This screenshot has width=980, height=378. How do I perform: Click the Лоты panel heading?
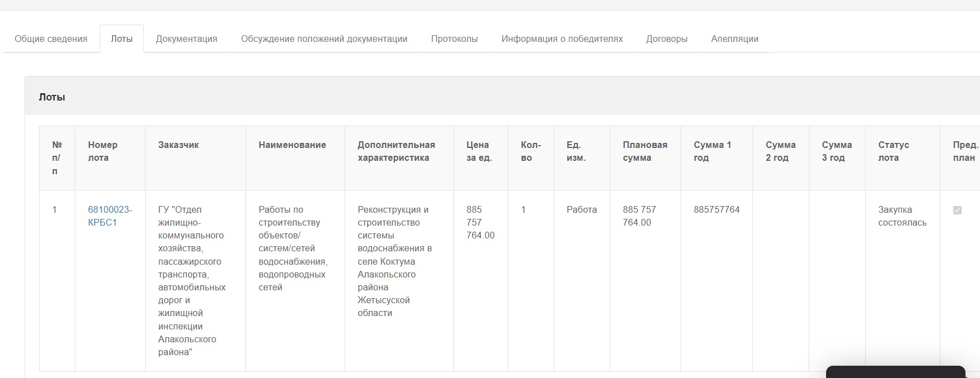(x=52, y=97)
